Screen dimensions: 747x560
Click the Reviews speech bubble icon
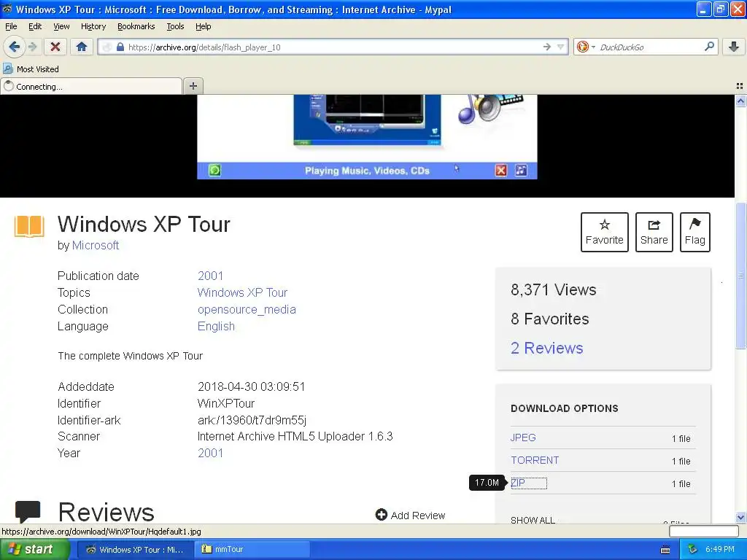pyautogui.click(x=28, y=511)
